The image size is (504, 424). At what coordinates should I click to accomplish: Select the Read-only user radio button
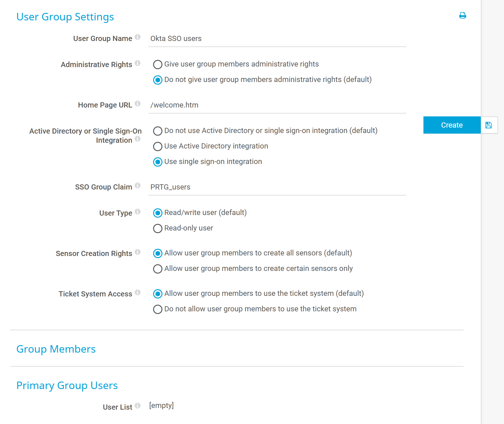[x=158, y=228]
